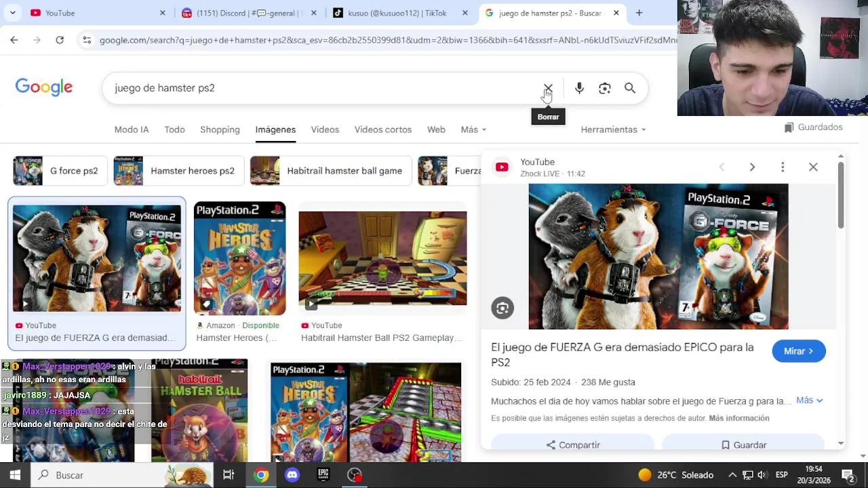Expand description with the Más chevron
This screenshot has height=488, width=868.
coord(809,401)
